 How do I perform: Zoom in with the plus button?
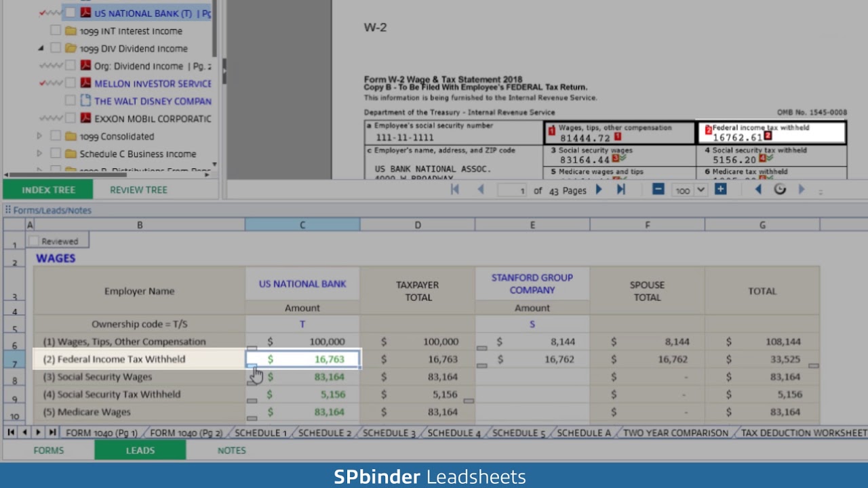coord(720,190)
